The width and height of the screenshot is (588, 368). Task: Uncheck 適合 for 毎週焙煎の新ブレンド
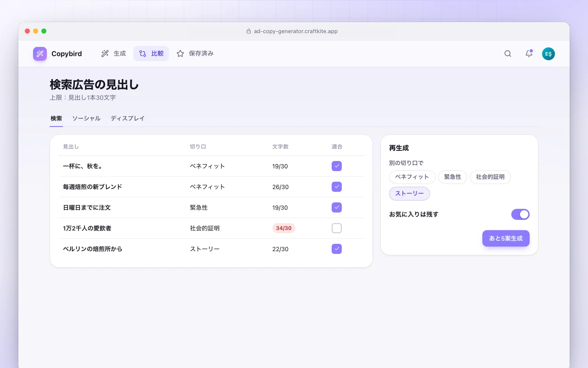click(337, 187)
